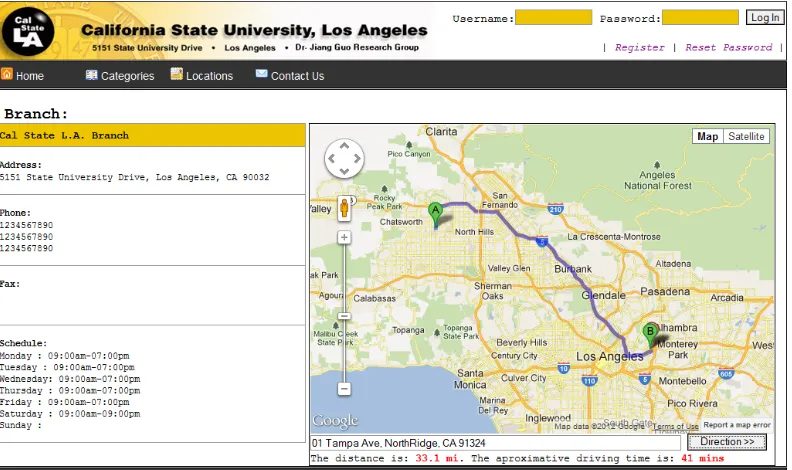Click the Cal State L.A. Branch heading
The width and height of the screenshot is (792, 470).
coord(64,135)
